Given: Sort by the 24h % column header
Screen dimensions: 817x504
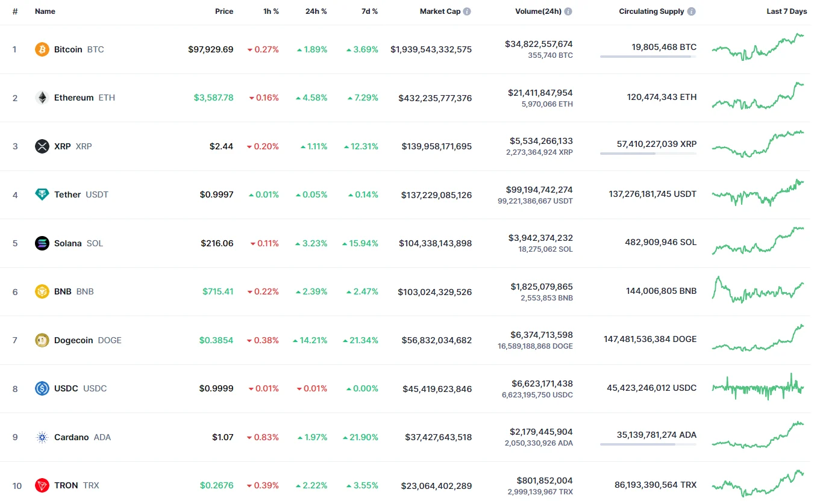Looking at the screenshot, I should tap(316, 11).
